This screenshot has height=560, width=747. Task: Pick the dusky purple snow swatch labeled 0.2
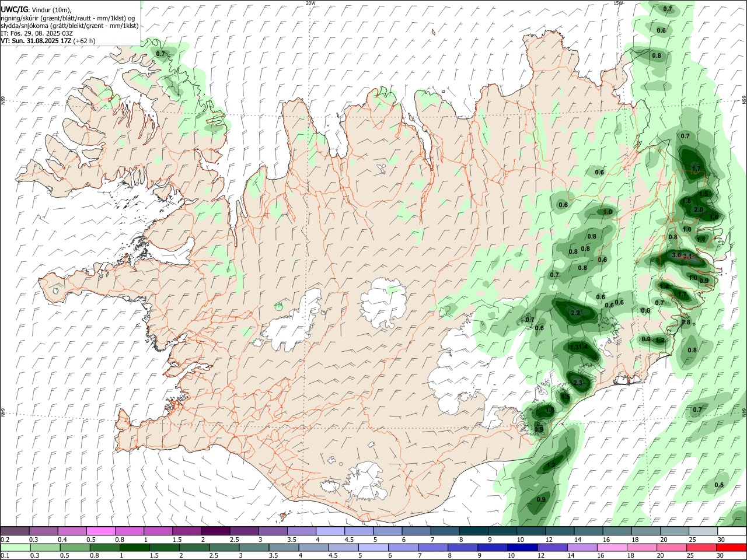pyautogui.click(x=15, y=531)
